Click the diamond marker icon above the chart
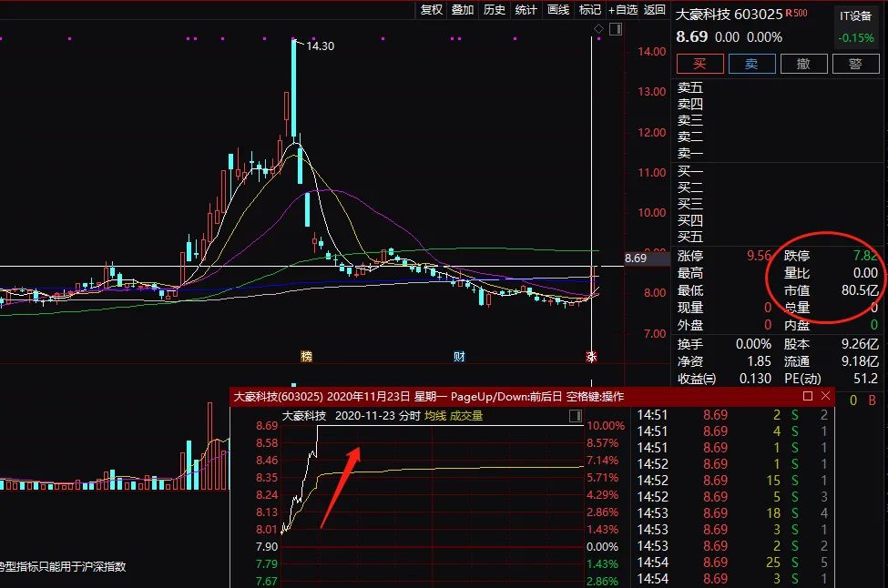The height and width of the screenshot is (588, 888). 598,30
